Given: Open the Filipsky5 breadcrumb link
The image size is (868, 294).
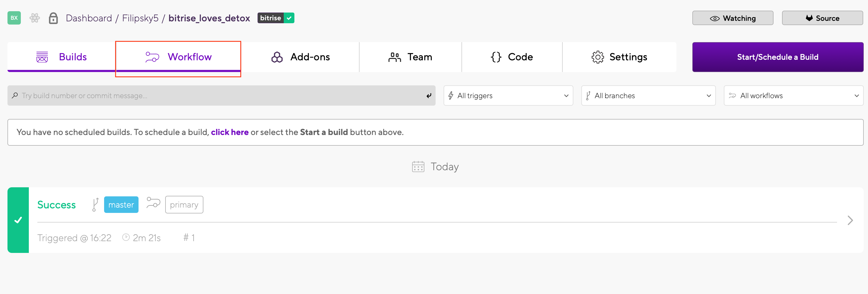Looking at the screenshot, I should pos(140,18).
